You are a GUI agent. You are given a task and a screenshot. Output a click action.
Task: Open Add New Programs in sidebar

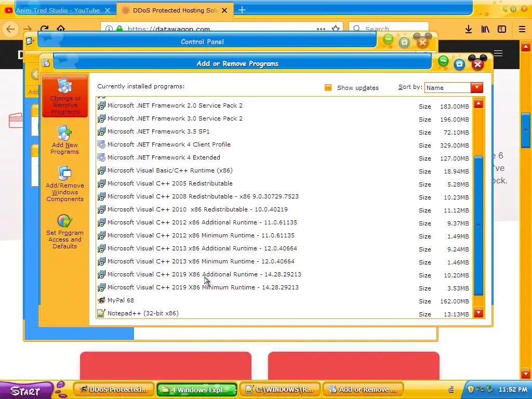64,140
